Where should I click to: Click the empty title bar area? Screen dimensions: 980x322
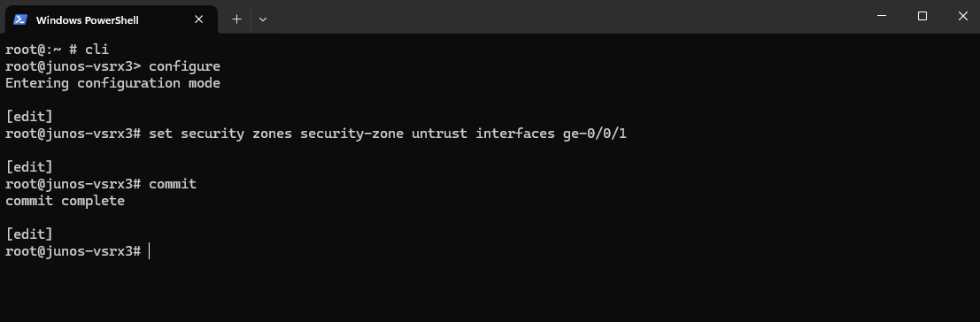(562, 16)
